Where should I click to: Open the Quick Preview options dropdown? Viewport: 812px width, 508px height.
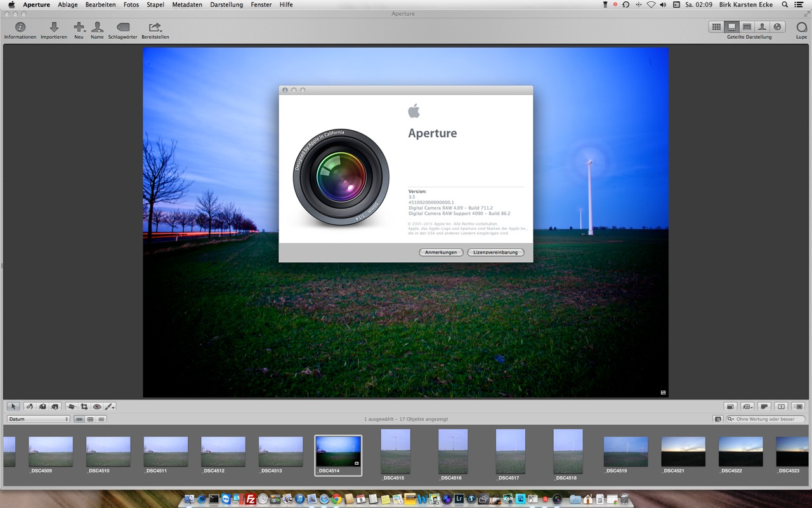pyautogui.click(x=748, y=406)
